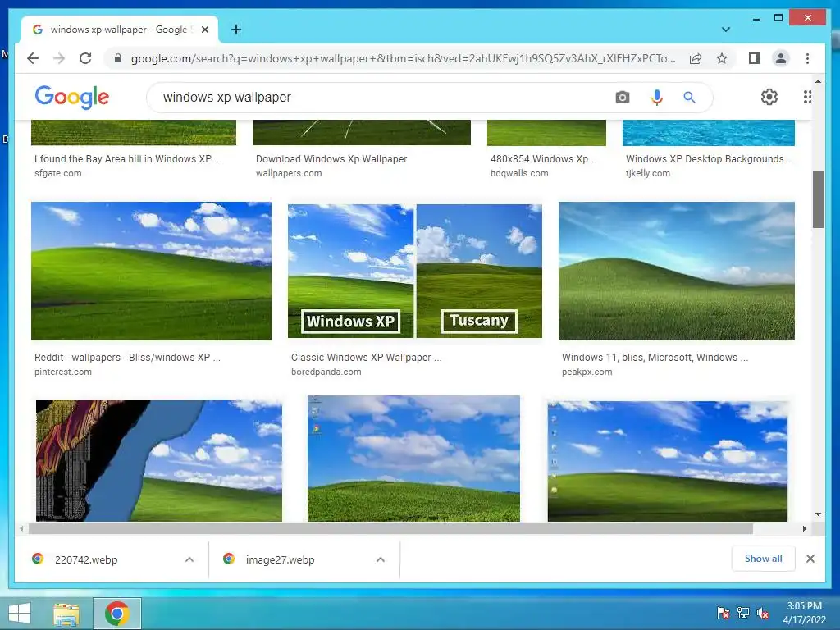Click the scroll down arrow

818,514
